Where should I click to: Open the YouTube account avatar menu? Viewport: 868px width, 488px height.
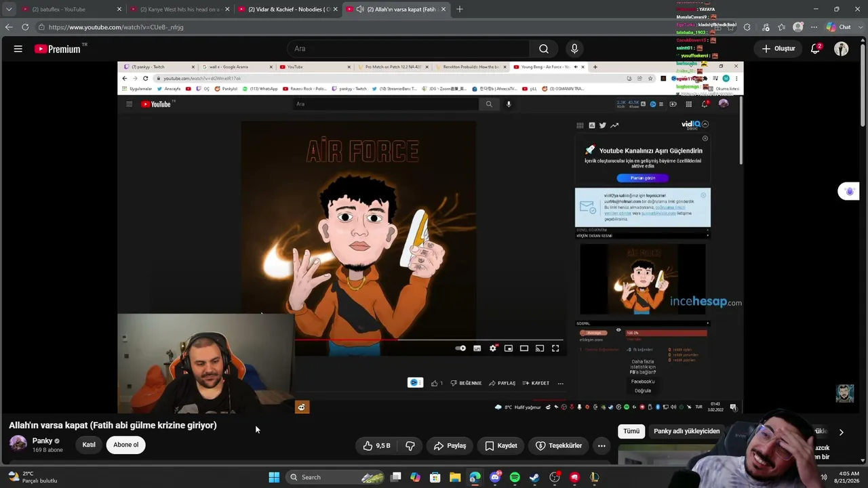[x=842, y=49]
